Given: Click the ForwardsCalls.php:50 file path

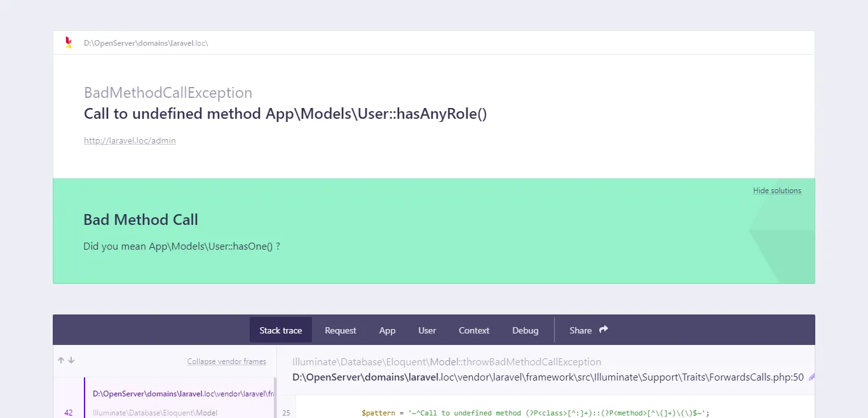Looking at the screenshot, I should pos(547,377).
